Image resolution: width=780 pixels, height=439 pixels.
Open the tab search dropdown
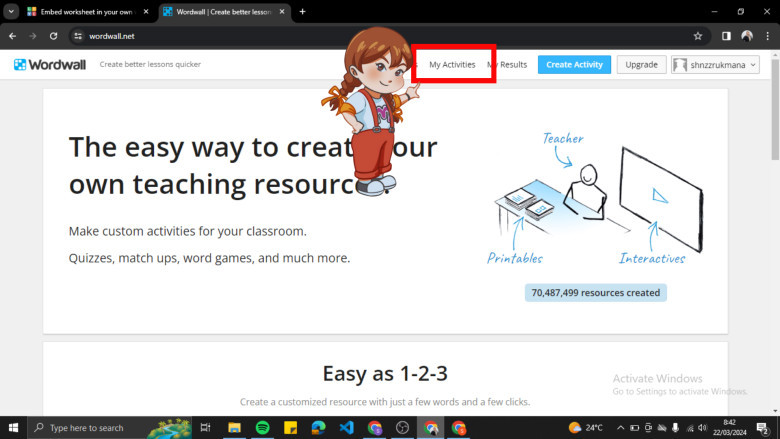click(11, 11)
